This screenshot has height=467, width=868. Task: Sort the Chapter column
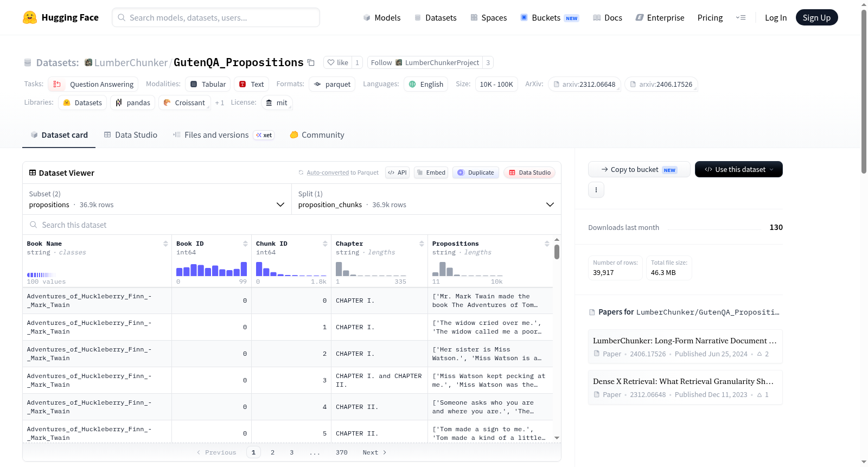[x=422, y=244]
